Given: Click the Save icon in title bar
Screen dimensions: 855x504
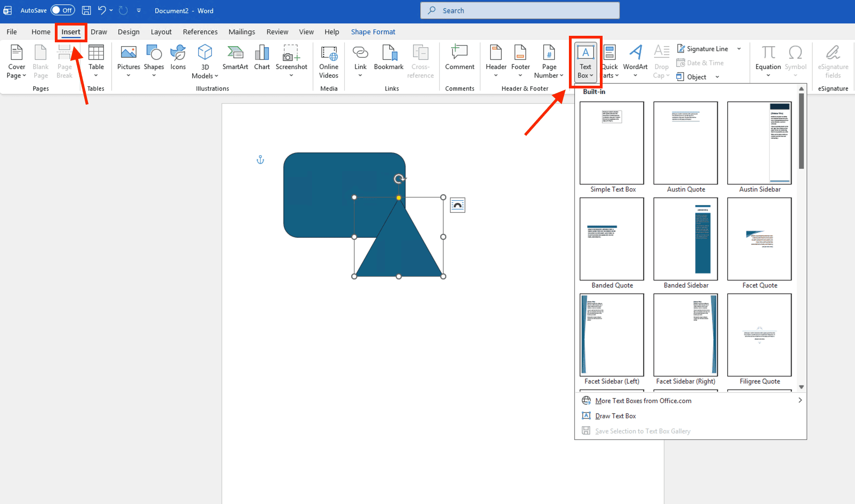Looking at the screenshot, I should [86, 10].
